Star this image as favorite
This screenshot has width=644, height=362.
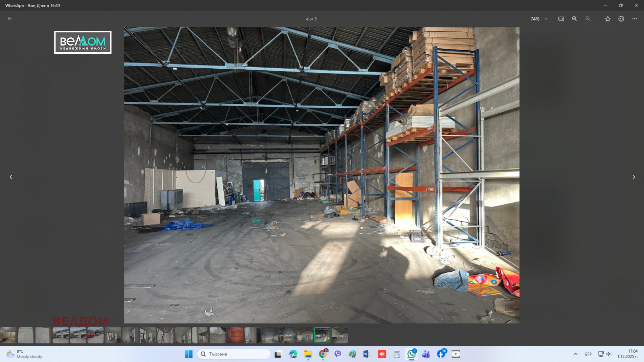click(x=608, y=19)
